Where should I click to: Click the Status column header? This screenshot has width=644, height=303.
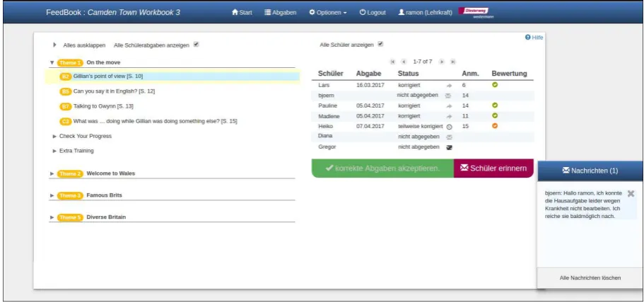pos(408,74)
